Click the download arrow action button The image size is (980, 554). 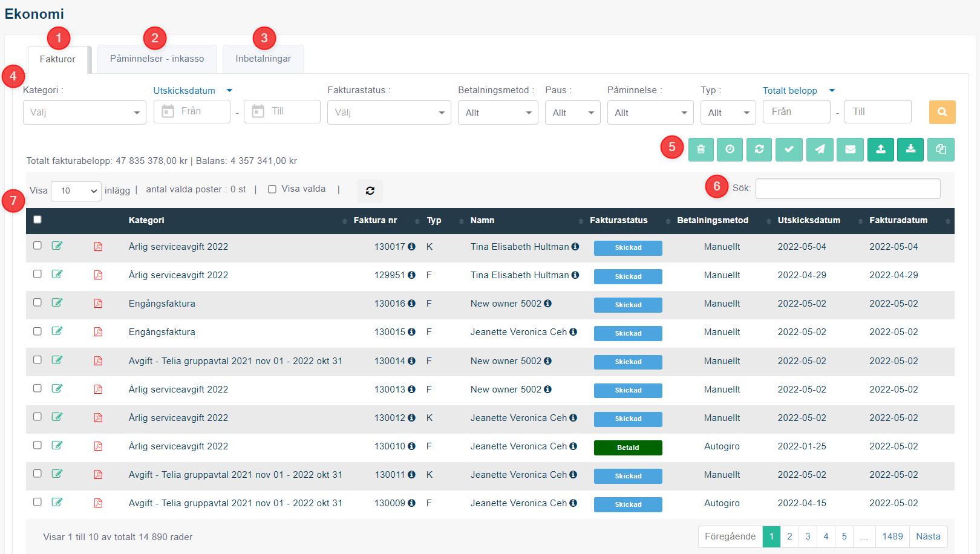tap(910, 149)
